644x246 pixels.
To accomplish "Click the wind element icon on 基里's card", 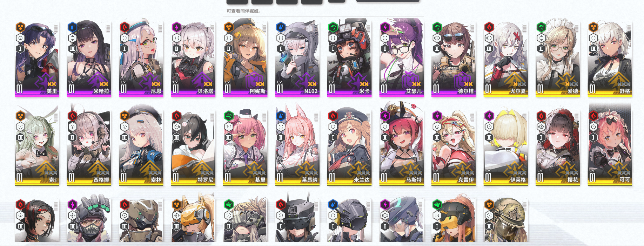I will pyautogui.click(x=229, y=116).
